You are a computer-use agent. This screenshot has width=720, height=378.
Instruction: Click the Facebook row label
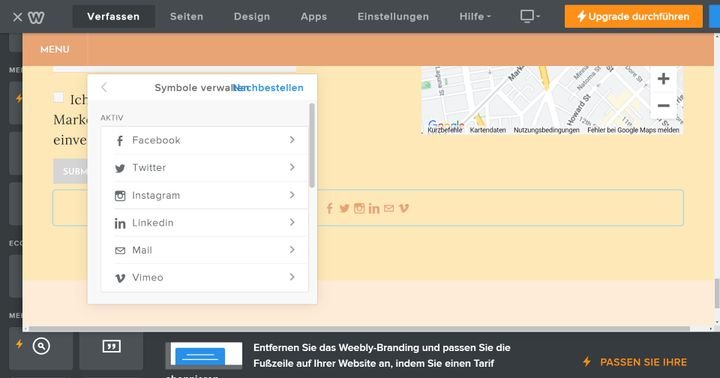click(x=156, y=140)
